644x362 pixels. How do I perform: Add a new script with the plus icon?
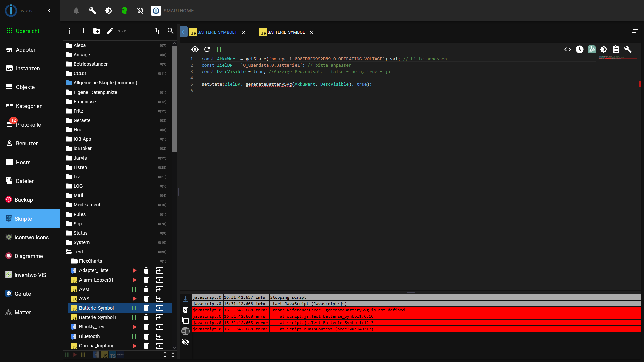click(83, 31)
